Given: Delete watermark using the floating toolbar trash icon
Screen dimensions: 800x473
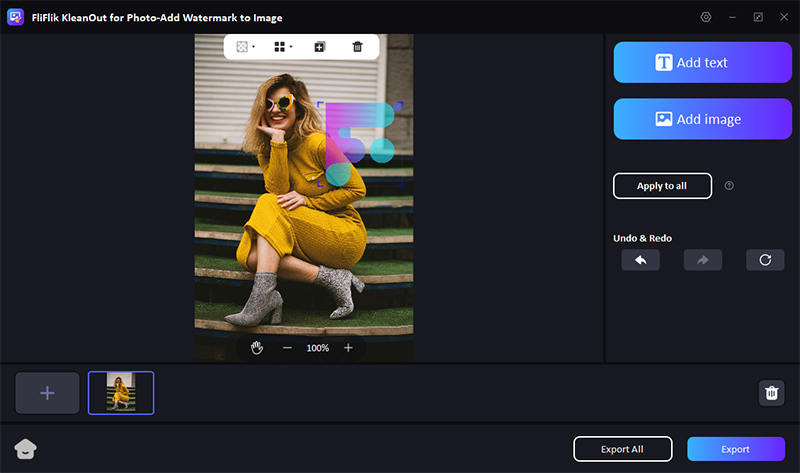Looking at the screenshot, I should pos(357,47).
